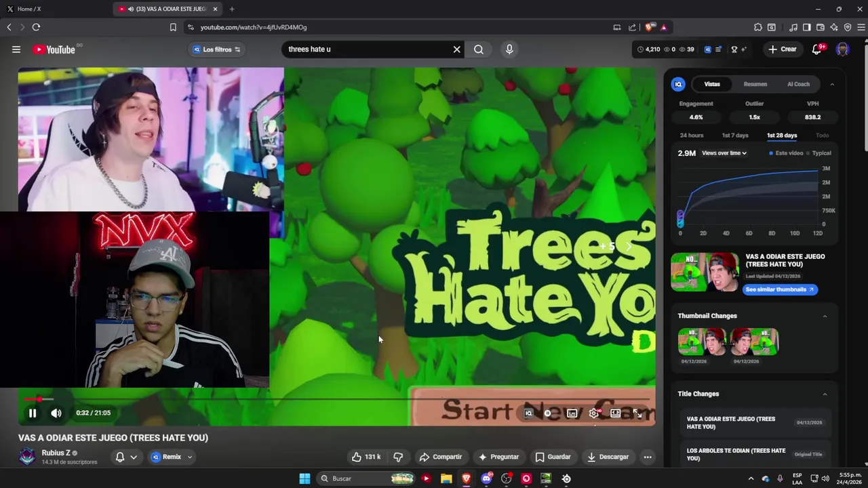
Task: Collapse the Thumbnail Changes section
Action: point(825,316)
